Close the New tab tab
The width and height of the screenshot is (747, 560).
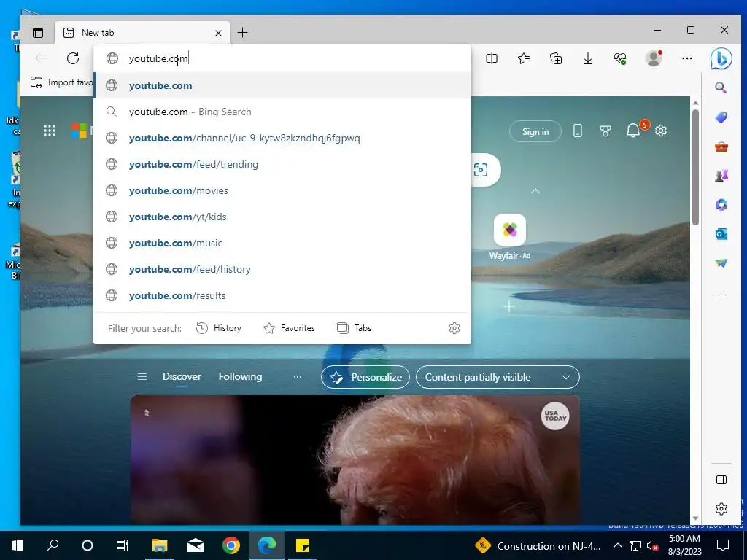point(218,33)
